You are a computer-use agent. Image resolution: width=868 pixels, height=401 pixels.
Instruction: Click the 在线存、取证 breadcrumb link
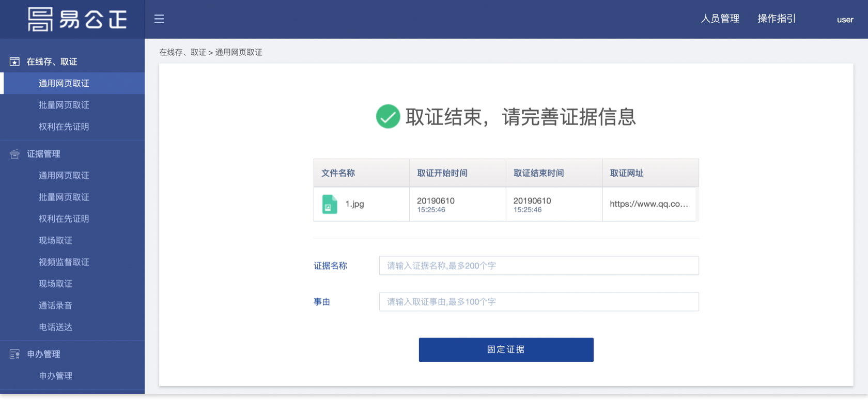point(182,53)
